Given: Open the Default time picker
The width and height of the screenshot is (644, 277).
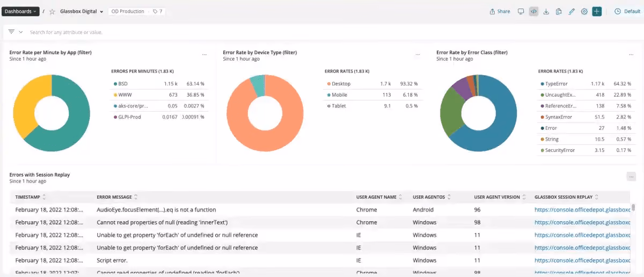Looking at the screenshot, I should 627,11.
